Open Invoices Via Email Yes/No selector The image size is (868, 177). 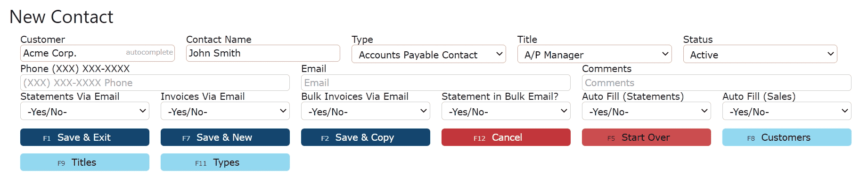(x=225, y=111)
